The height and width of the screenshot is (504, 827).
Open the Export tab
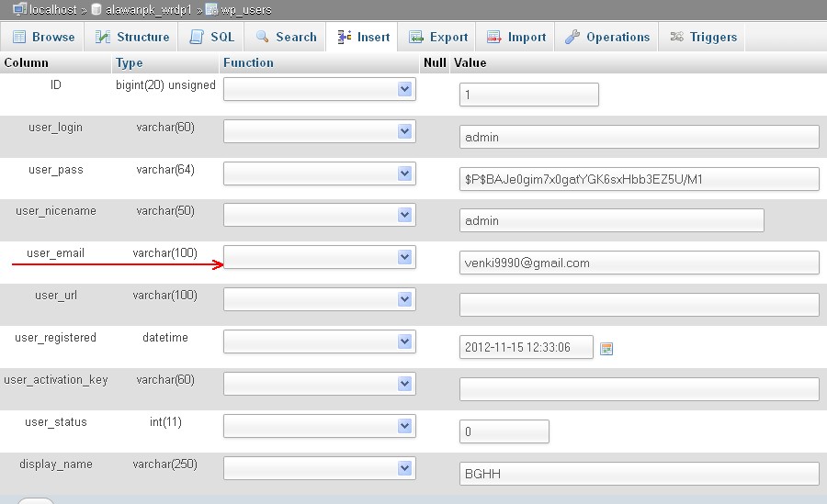pyautogui.click(x=437, y=37)
